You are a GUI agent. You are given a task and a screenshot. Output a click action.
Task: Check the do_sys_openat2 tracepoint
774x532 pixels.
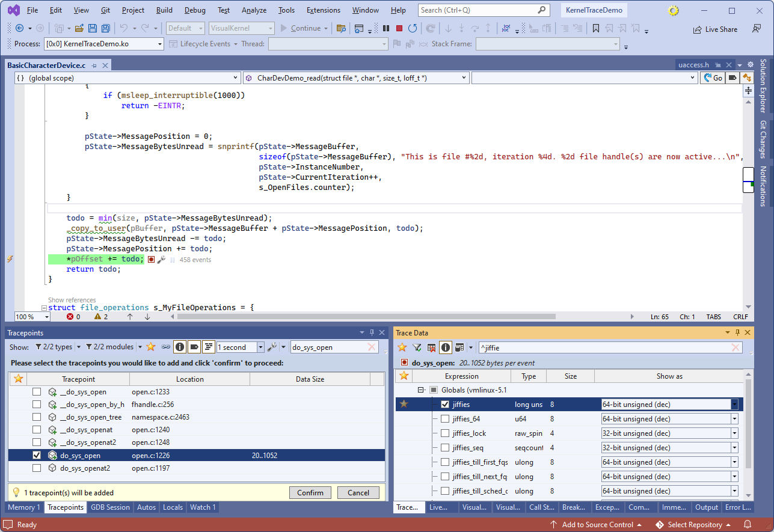(x=37, y=468)
